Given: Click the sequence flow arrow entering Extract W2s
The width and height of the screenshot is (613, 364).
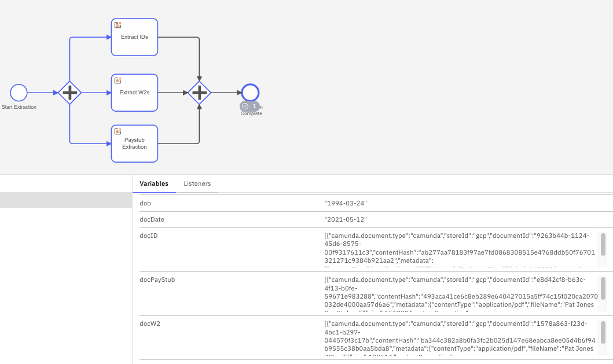Looking at the screenshot, I should [x=96, y=93].
